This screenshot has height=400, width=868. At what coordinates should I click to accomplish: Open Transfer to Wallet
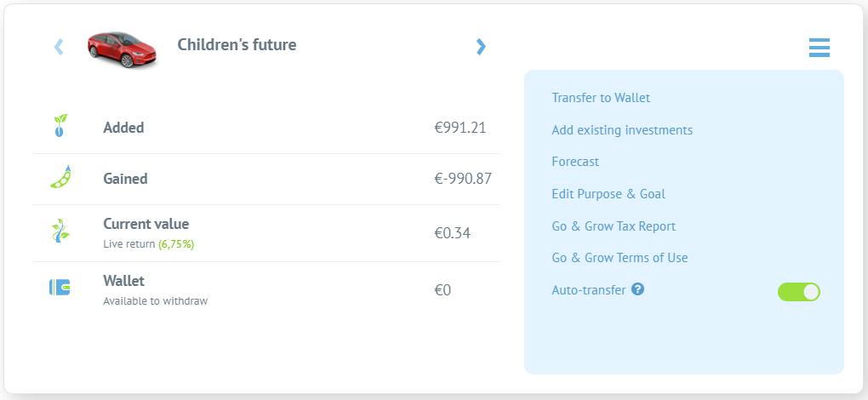coord(601,98)
